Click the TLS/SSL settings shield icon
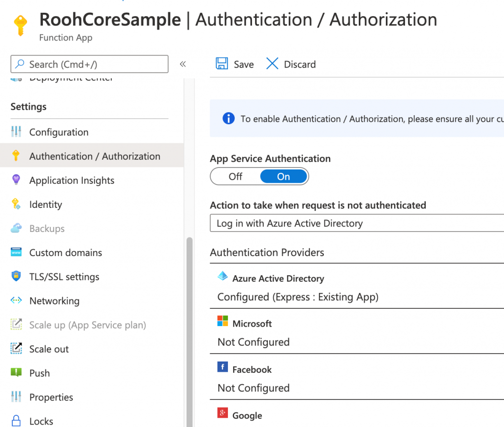This screenshot has height=427, width=504. click(16, 276)
